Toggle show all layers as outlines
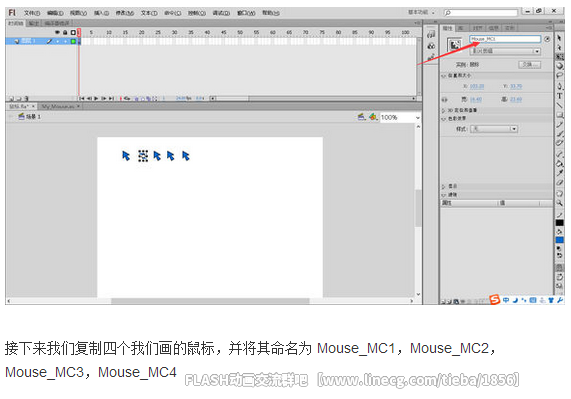The image size is (571, 399). (x=73, y=32)
